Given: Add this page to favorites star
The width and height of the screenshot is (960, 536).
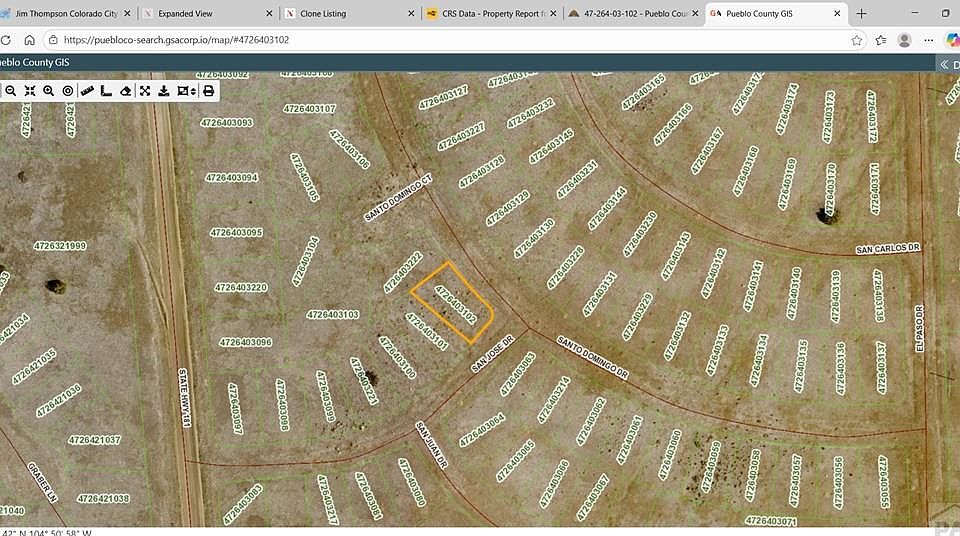Looking at the screenshot, I should tap(857, 40).
